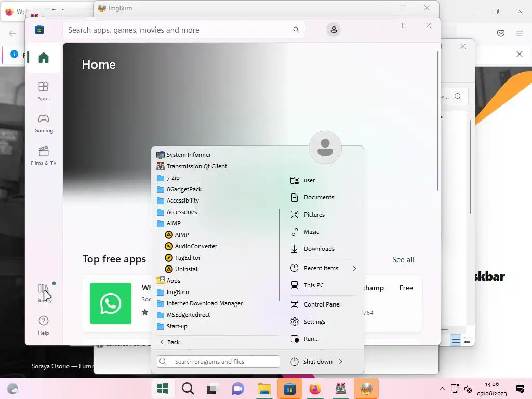This screenshot has width=532, height=399.
Task: Open the notification center icon
Action: tap(520, 389)
